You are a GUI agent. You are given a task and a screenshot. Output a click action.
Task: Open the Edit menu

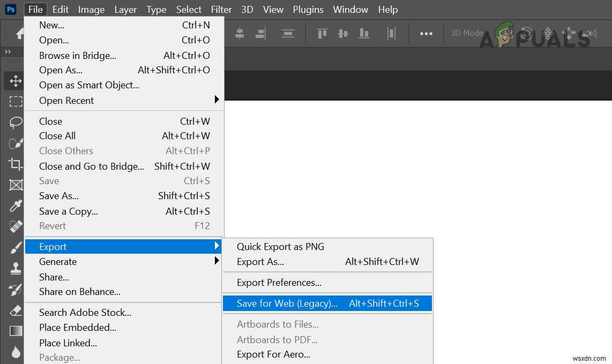coord(61,9)
